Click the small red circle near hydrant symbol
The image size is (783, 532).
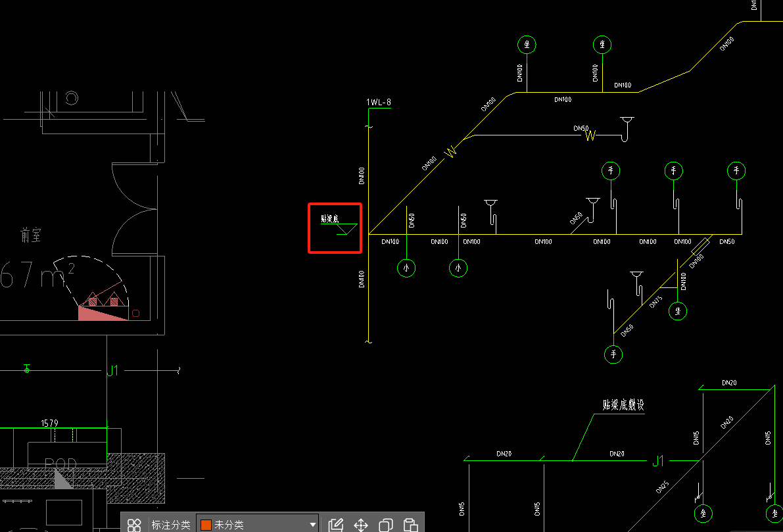136,313
